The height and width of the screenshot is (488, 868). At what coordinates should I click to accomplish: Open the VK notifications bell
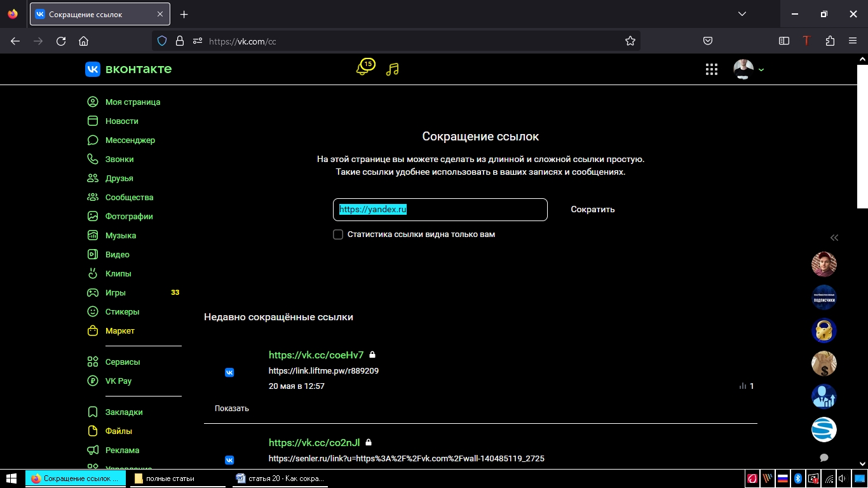point(363,68)
